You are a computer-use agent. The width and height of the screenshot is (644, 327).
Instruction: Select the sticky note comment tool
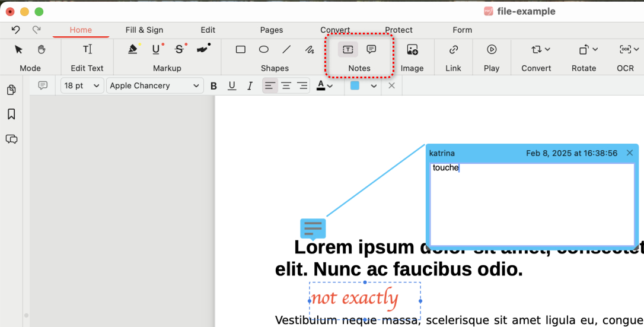(x=371, y=49)
